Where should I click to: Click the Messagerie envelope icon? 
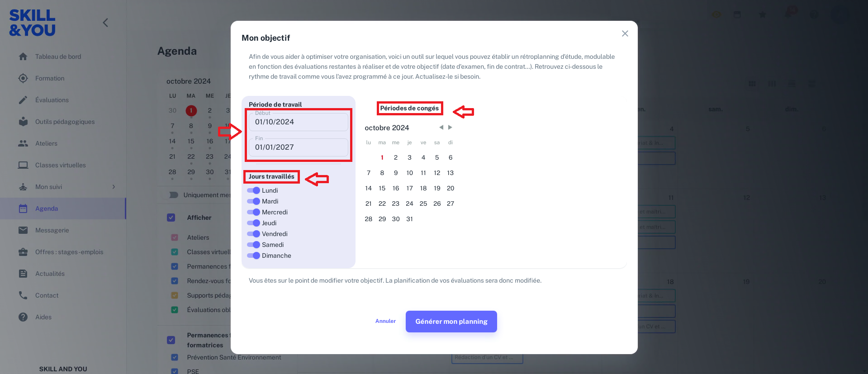[x=23, y=230]
